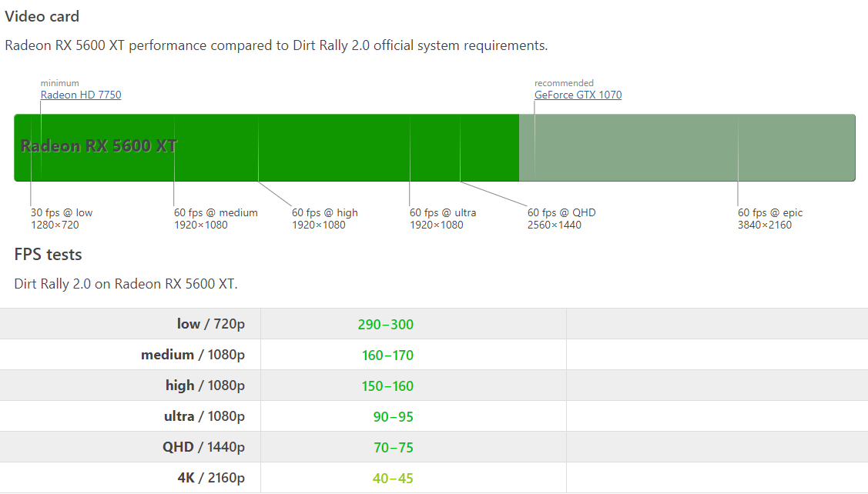This screenshot has height=494, width=868.
Task: Click the 'minimum' label above the bar
Action: coord(60,83)
